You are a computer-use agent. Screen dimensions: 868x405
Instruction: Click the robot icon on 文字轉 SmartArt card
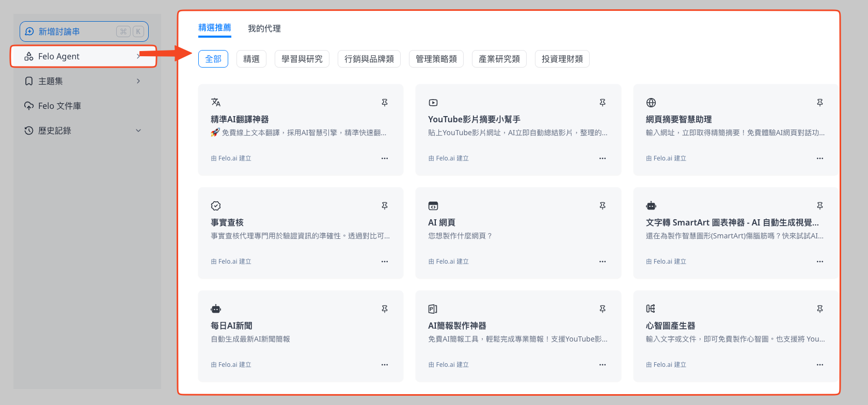pos(651,206)
